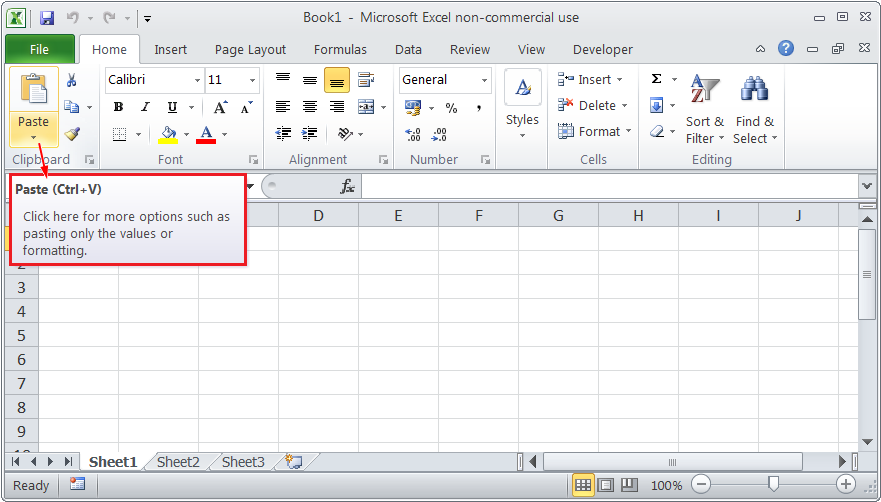Image resolution: width=881 pixels, height=502 pixels.
Task: Decrease indent icon
Action: click(x=283, y=134)
